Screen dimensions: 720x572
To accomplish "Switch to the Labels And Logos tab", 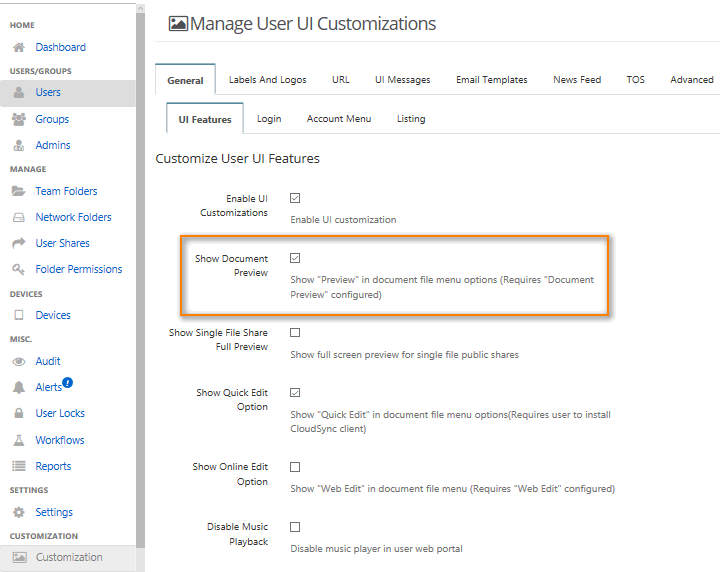I will click(x=267, y=80).
